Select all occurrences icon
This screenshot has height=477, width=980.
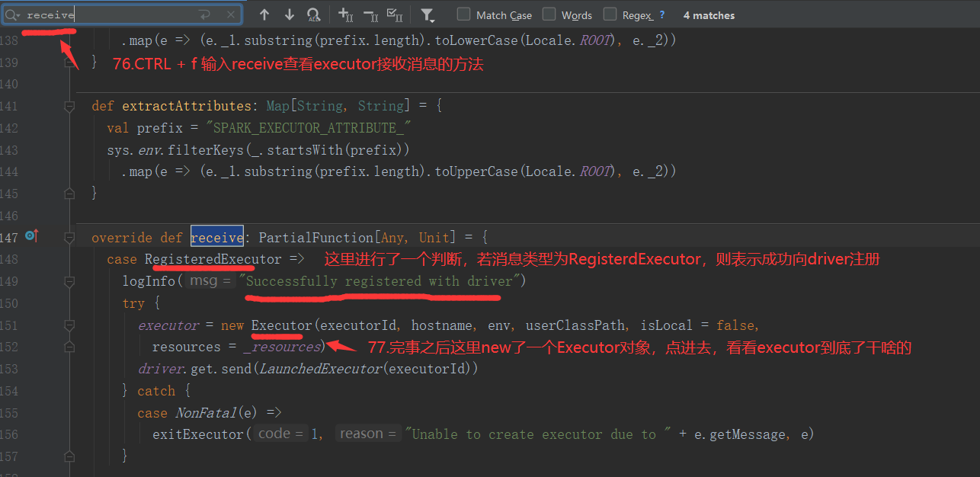pos(395,15)
